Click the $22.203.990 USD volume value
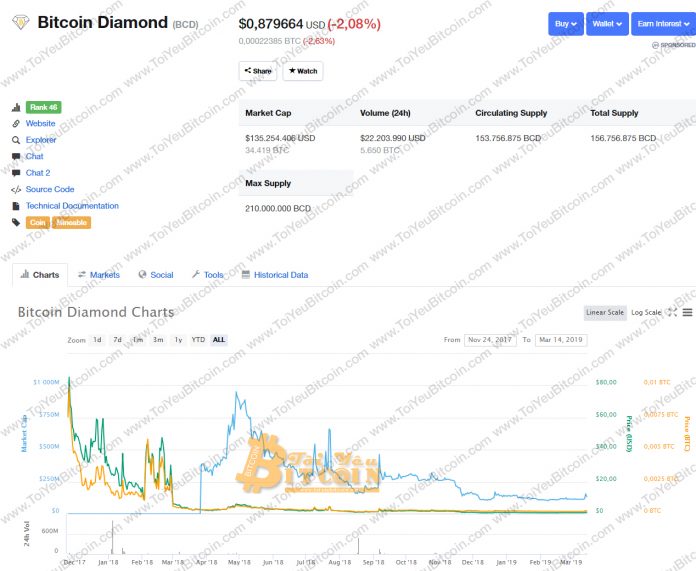The image size is (696, 571). [x=393, y=138]
